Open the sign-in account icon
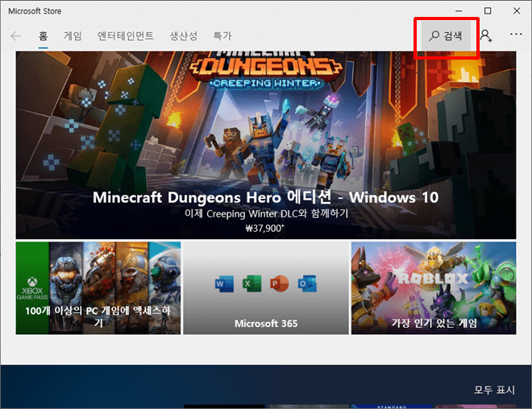The width and height of the screenshot is (532, 409). click(486, 35)
